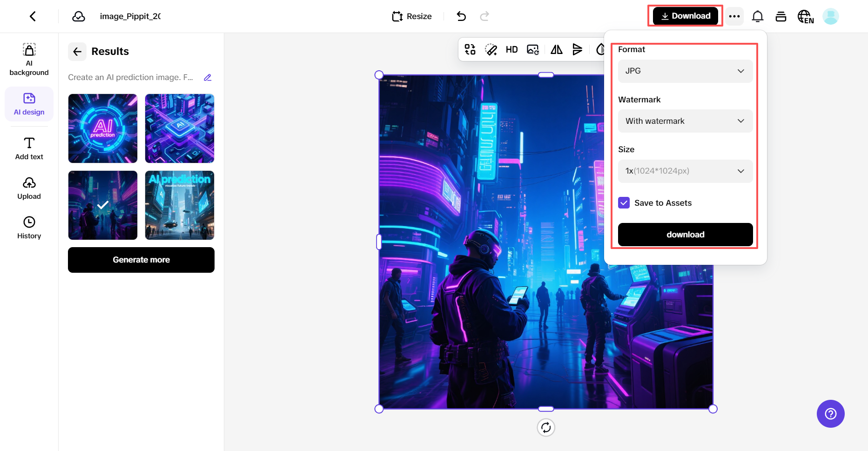
Task: Select the AI prediction circular logo thumbnail
Action: coord(103,128)
